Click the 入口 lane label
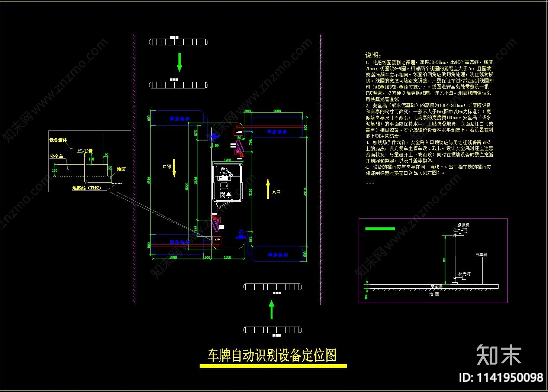Screen dimensions: 548x392 pos(276,192)
